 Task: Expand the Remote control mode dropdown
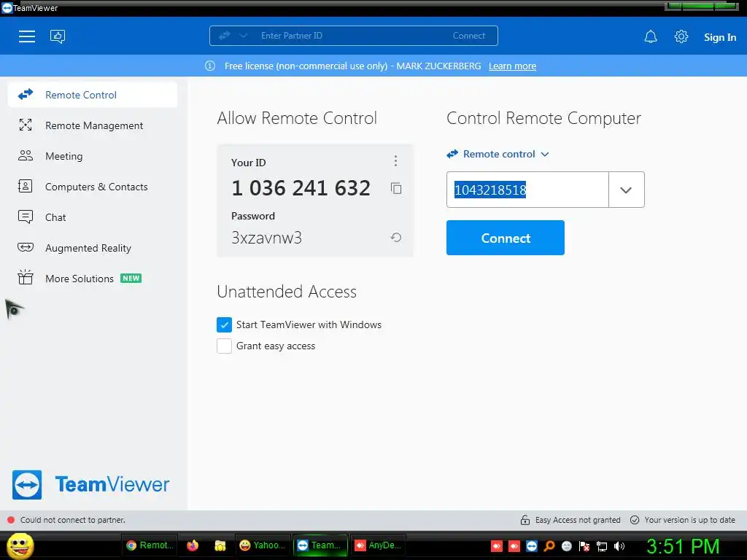coord(498,155)
